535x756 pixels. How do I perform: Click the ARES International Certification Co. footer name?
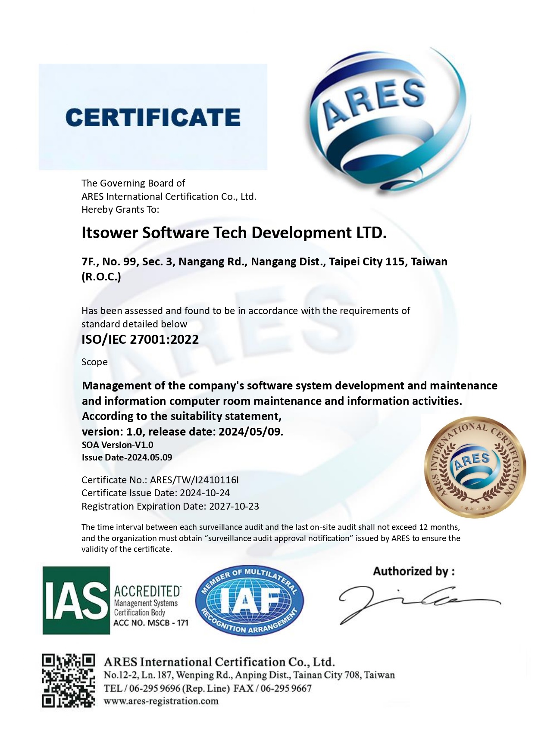(x=219, y=662)
